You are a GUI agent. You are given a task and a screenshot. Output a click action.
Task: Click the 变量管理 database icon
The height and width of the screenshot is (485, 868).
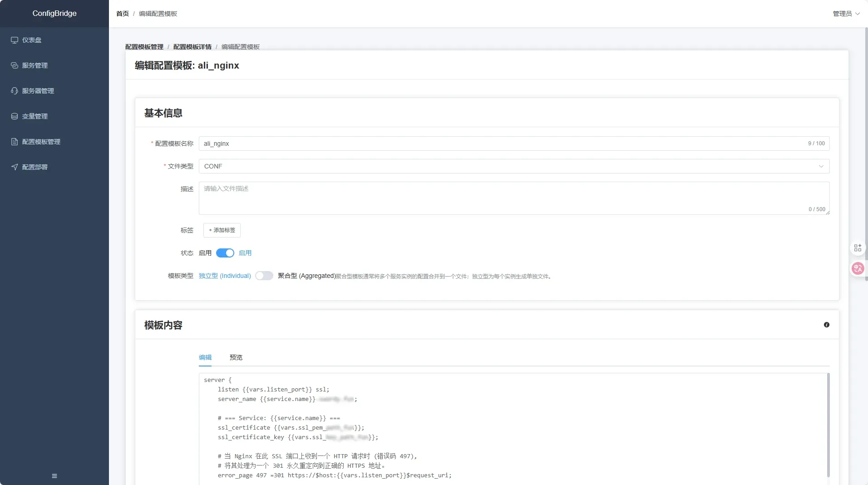pyautogui.click(x=14, y=116)
